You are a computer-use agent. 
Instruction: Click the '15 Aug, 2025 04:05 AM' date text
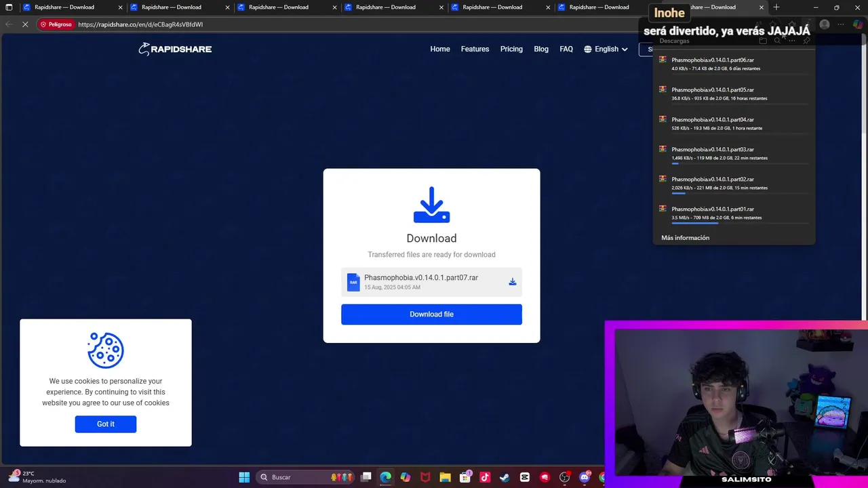(392, 287)
